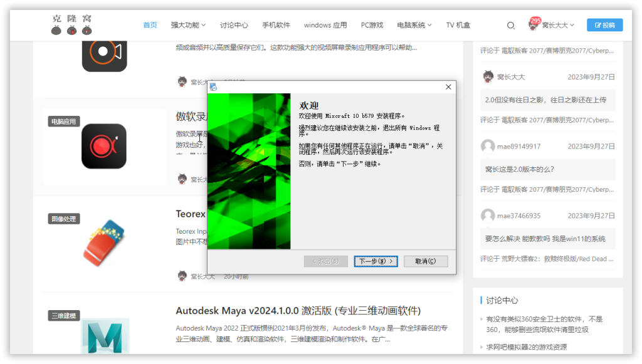Click 取消(C) in installer
The image size is (642, 364).
[426, 261]
